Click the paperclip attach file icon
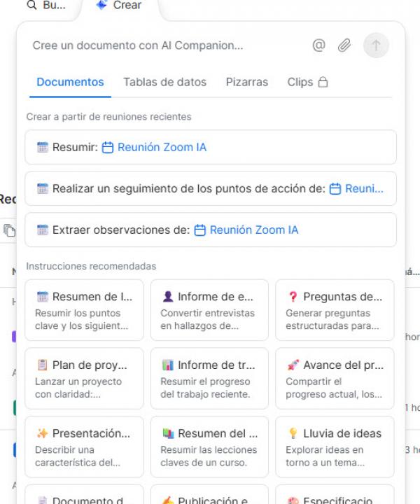420x504 pixels. click(344, 45)
